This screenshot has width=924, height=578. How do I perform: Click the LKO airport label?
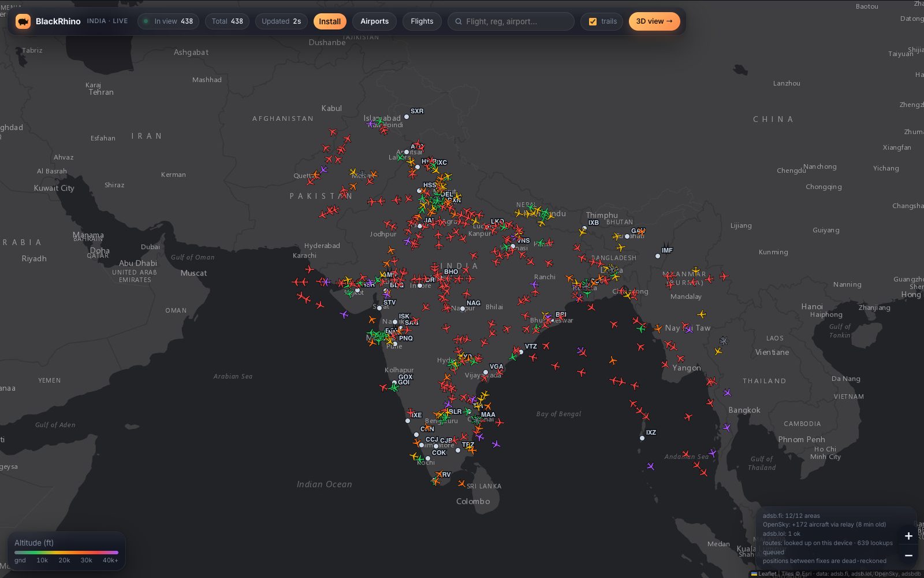pyautogui.click(x=497, y=221)
